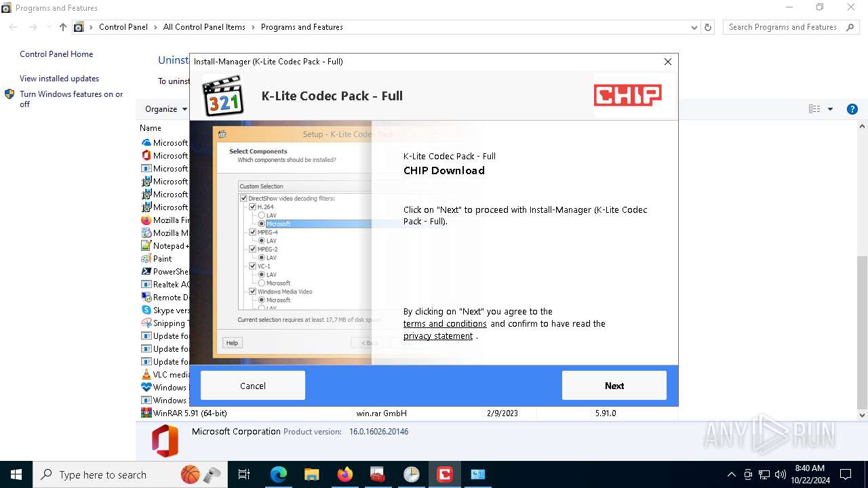Click the Search Programs and Features field
This screenshot has height=488, width=868.
point(783,27)
